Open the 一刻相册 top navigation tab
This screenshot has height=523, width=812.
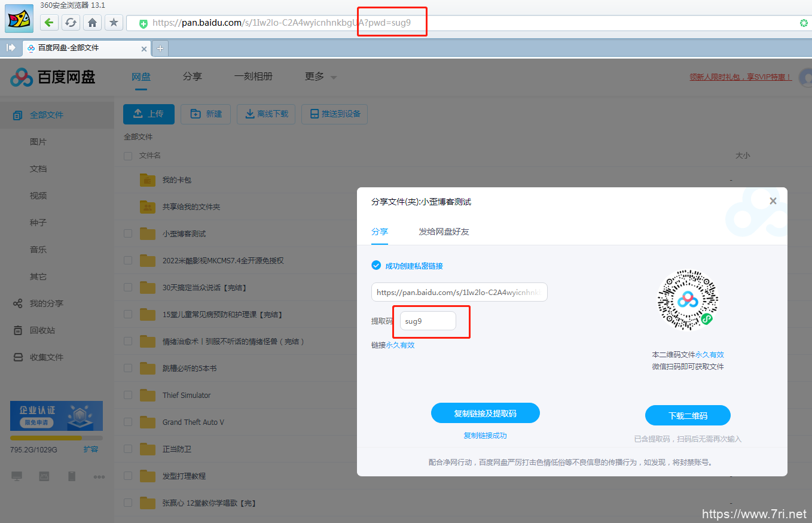click(x=254, y=77)
